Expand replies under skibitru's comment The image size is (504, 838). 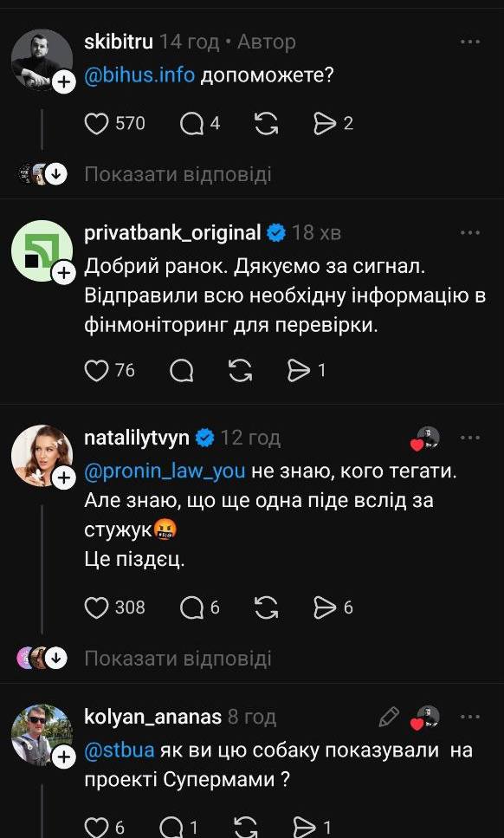point(147,174)
